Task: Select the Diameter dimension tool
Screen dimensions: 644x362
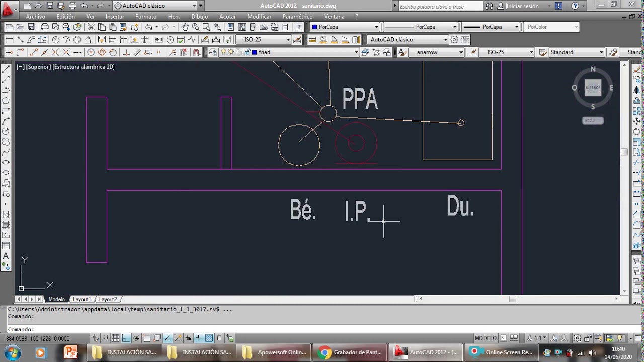Action: pyautogui.click(x=77, y=39)
